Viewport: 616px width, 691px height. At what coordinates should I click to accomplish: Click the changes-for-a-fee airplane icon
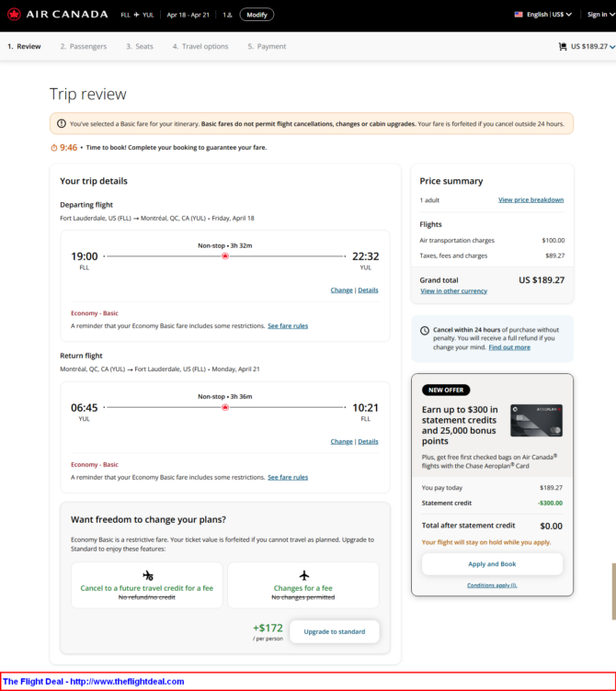coord(303,575)
